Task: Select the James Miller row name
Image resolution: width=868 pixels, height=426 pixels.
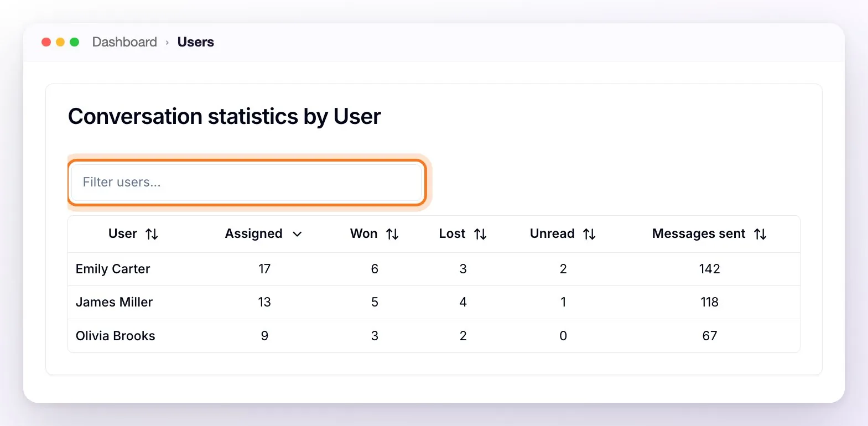Action: coord(114,302)
